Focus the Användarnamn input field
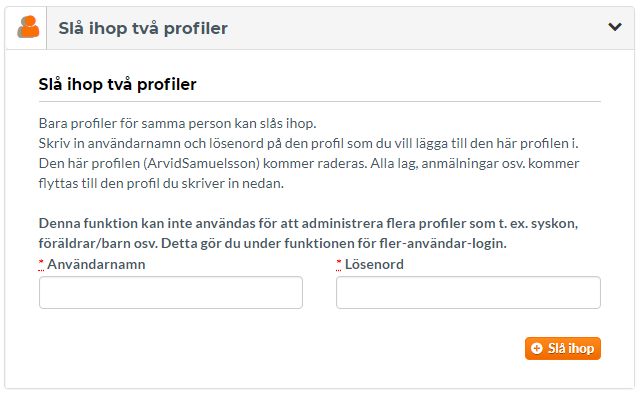The height and width of the screenshot is (394, 641). tap(171, 292)
